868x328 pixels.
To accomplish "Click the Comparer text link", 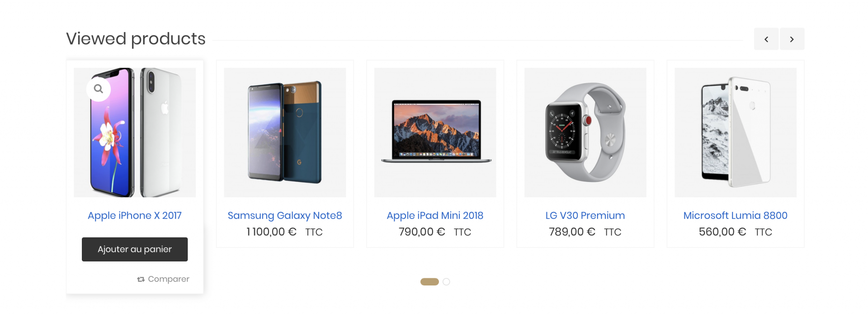I will coord(169,279).
